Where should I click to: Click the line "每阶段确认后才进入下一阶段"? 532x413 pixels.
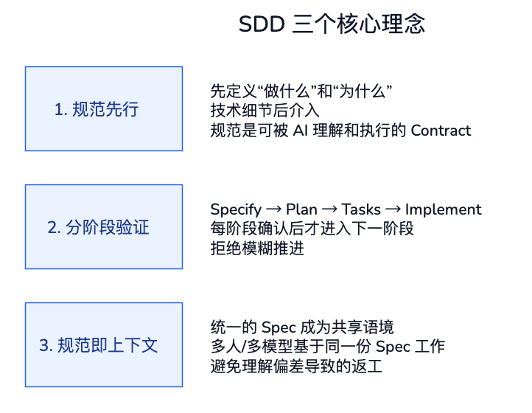pos(312,229)
